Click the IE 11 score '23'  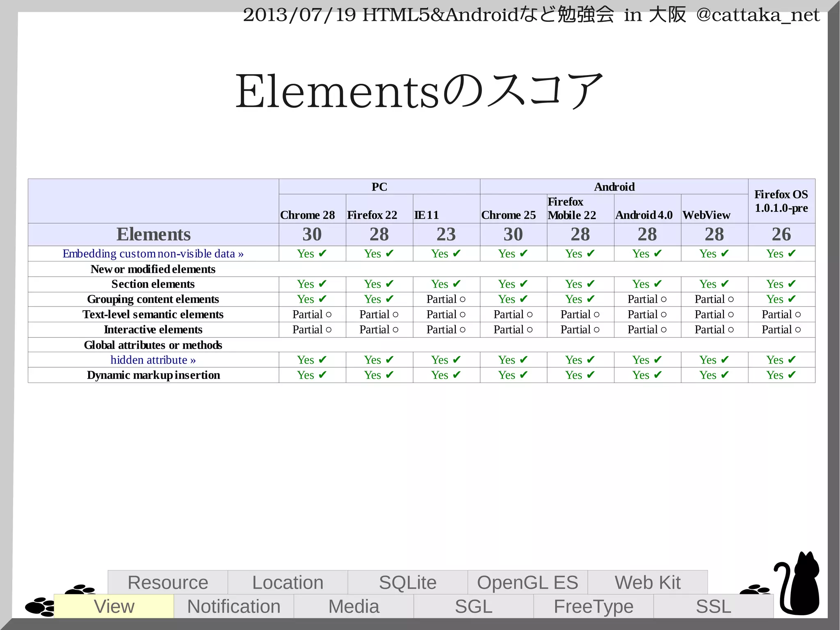pos(446,234)
